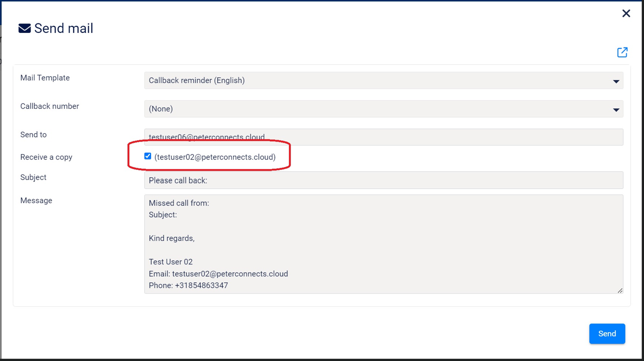Click the Mail Template dropdown arrow

[x=616, y=82]
